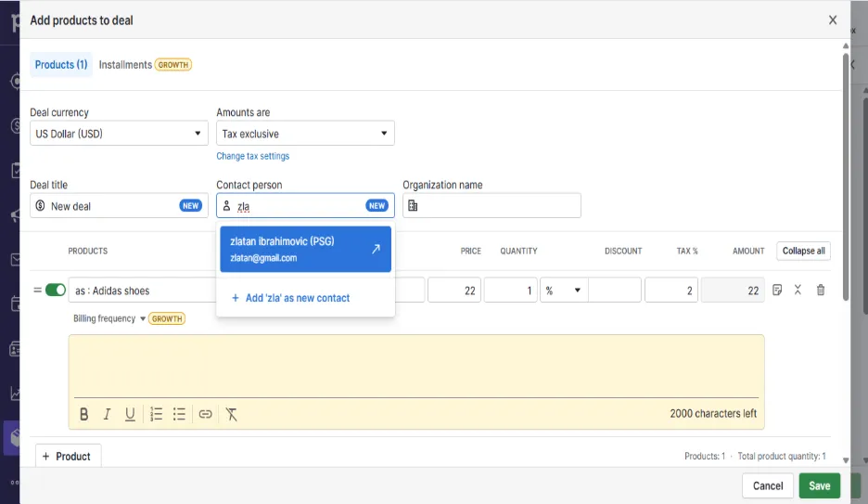Image resolution: width=868 pixels, height=504 pixels.
Task: Click the dialog's vertical scrollbar
Action: tap(846, 177)
